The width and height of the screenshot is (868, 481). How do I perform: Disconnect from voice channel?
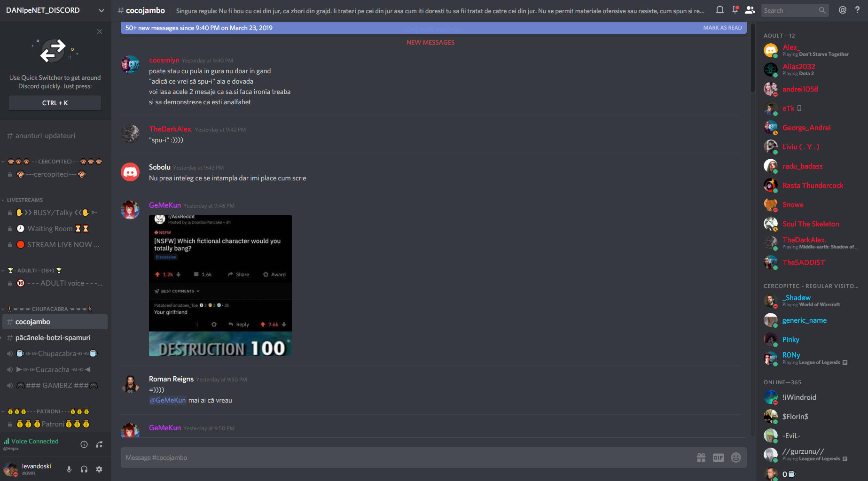coord(99,444)
